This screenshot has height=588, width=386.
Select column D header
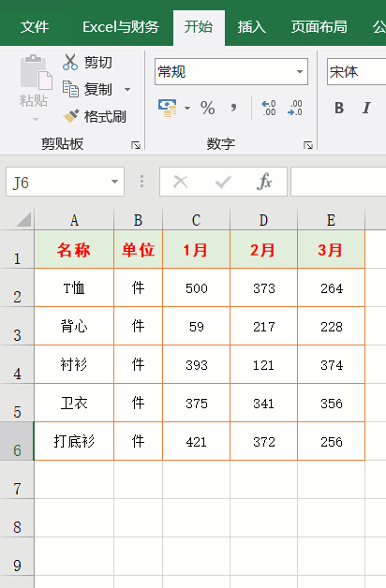[263, 220]
